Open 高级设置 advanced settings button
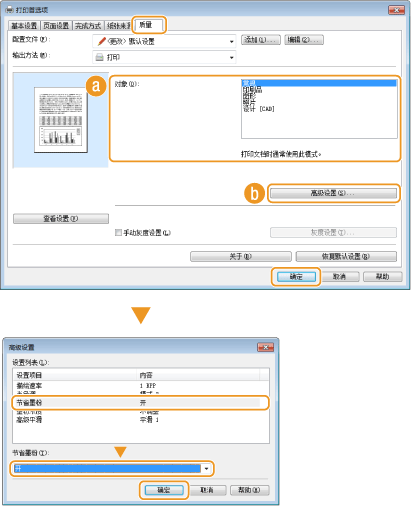The image size is (411, 506). [x=333, y=193]
